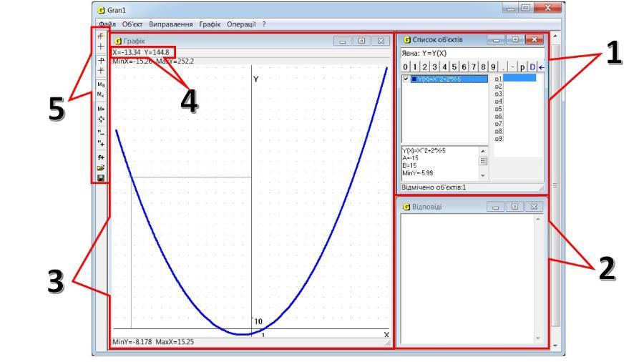Uncheck the Y(X)=X^2+2*X-5 function checkbox
Viewport: 644px width, 362px height.
point(406,79)
